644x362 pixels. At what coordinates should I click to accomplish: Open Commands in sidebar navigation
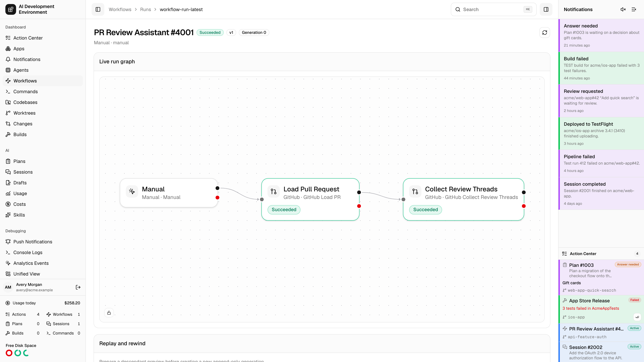43,92
